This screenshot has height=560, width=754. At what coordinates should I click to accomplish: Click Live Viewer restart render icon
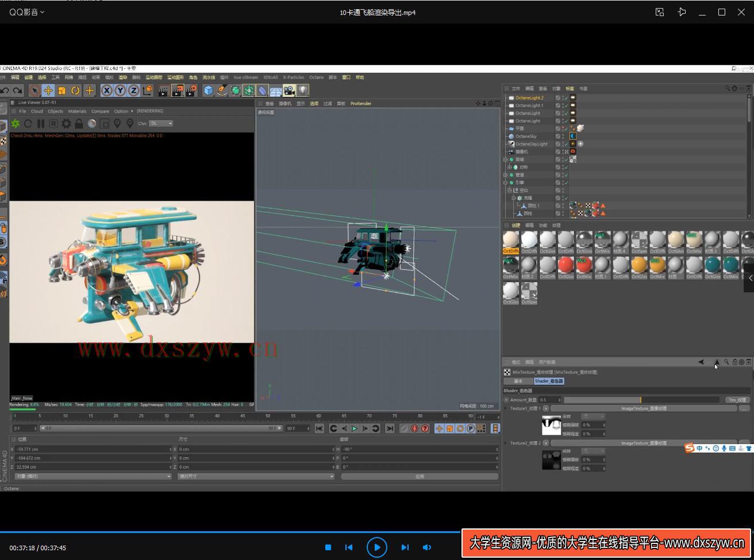coord(28,123)
